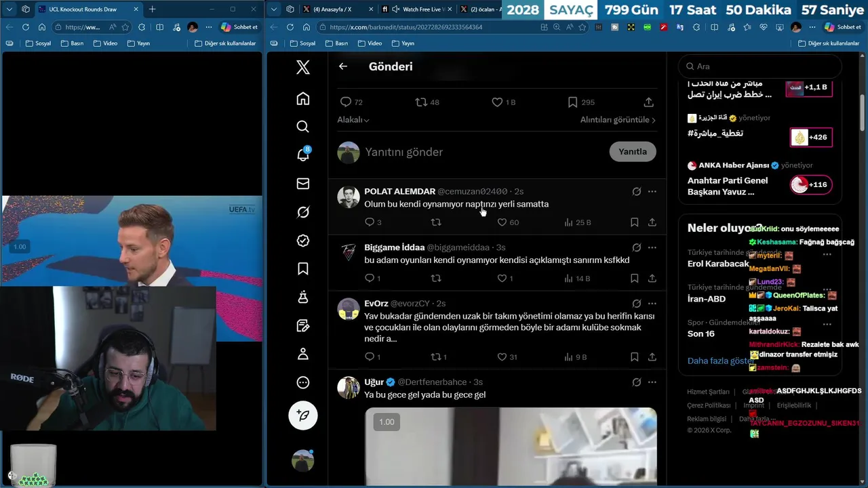Select UCL Knockout Rounds Draw tab in left window
This screenshot has width=868, height=488.
coord(83,9)
